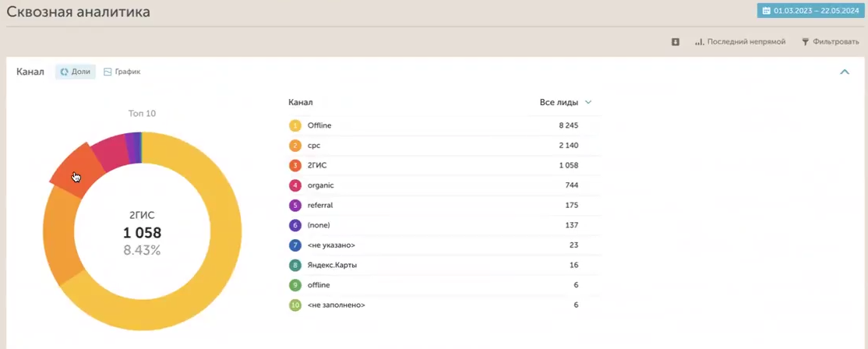Open the Последний непрямой attribution model selector
This screenshot has height=349, width=868.
740,42
